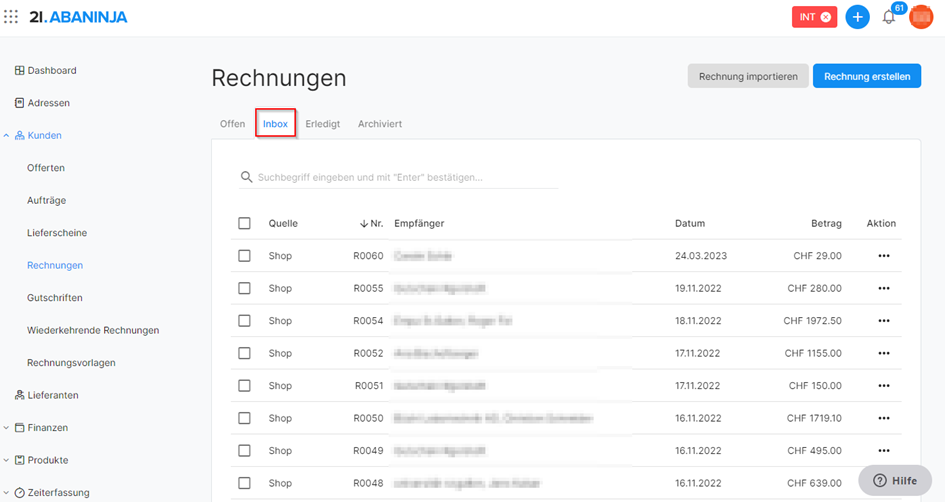
Task: Check the box for invoice R0055
Action: (x=244, y=288)
